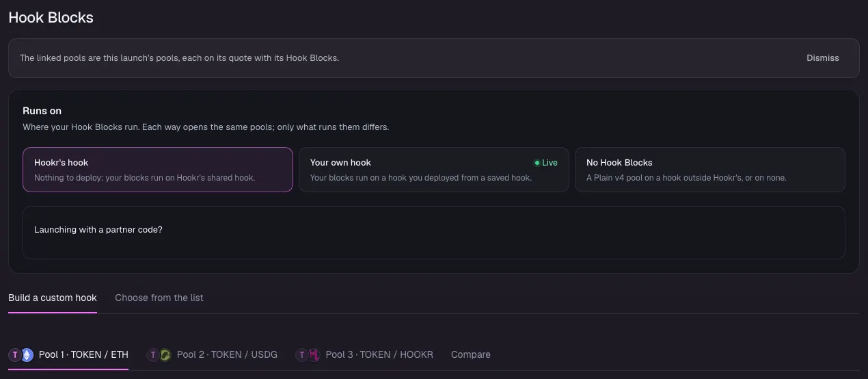The width and height of the screenshot is (868, 379).
Task: Click the T token icon on Pool 3
Action: pyautogui.click(x=301, y=355)
